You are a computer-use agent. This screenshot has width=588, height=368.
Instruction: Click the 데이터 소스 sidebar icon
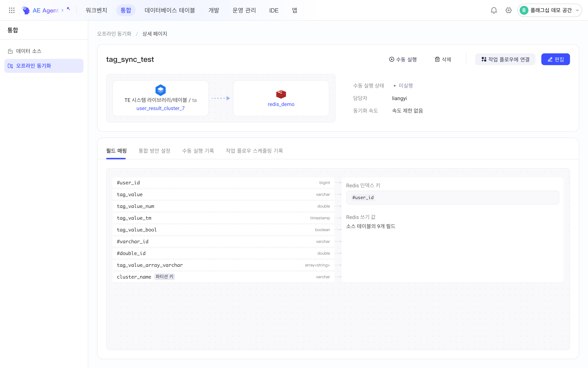pos(10,51)
